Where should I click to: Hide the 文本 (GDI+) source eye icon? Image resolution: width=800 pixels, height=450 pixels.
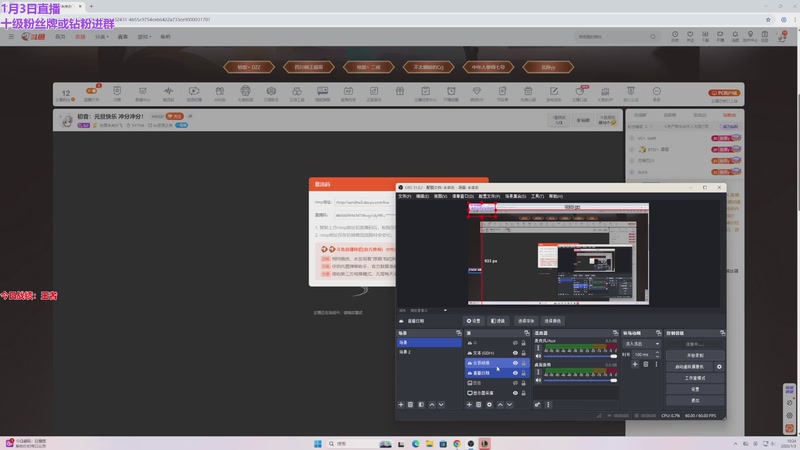(x=515, y=353)
